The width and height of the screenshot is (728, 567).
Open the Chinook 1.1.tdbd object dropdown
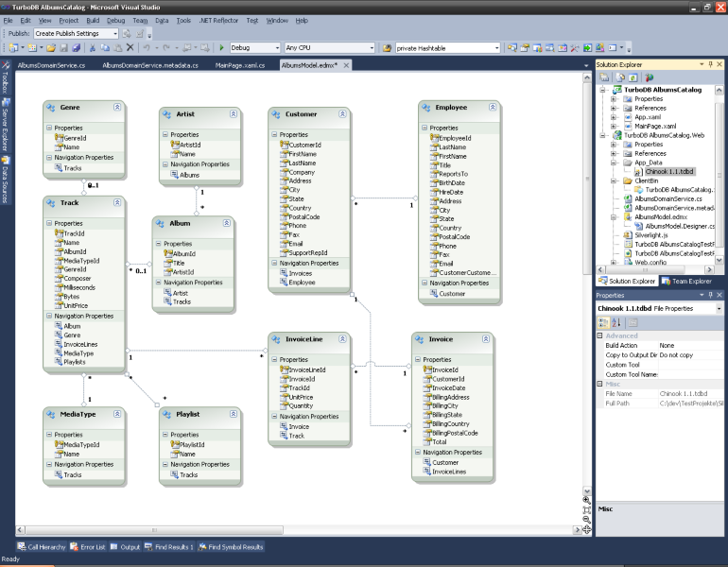719,309
